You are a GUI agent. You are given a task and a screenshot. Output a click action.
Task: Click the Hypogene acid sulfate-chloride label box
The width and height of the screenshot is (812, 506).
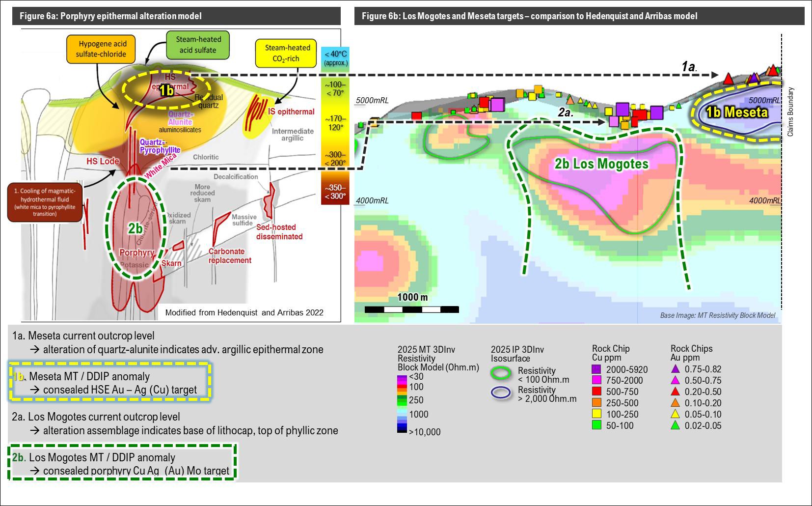tap(102, 49)
